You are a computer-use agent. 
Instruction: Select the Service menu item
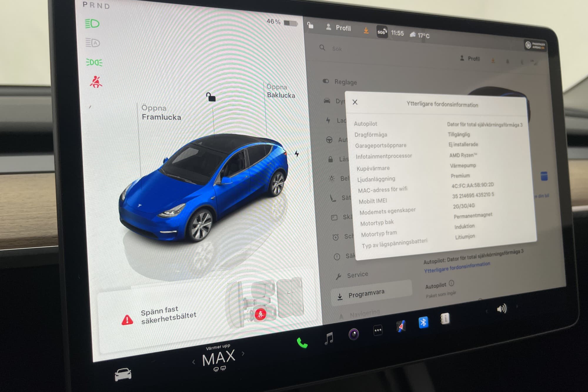pyautogui.click(x=357, y=275)
